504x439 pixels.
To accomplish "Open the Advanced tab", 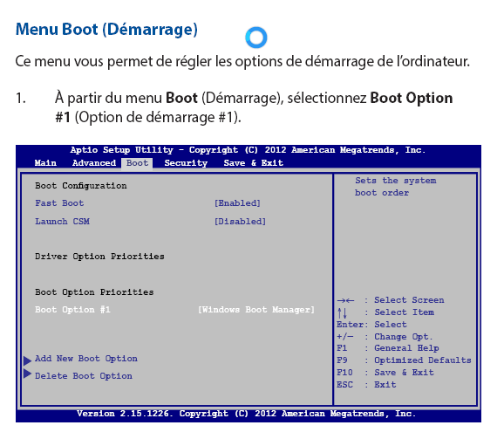I will tap(94, 163).
